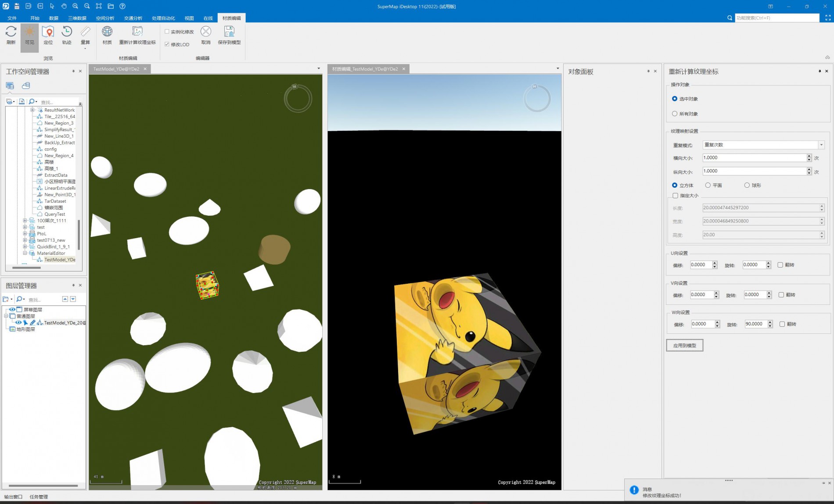Click the zoom out magnifier icon
The height and width of the screenshot is (504, 834).
87,6
